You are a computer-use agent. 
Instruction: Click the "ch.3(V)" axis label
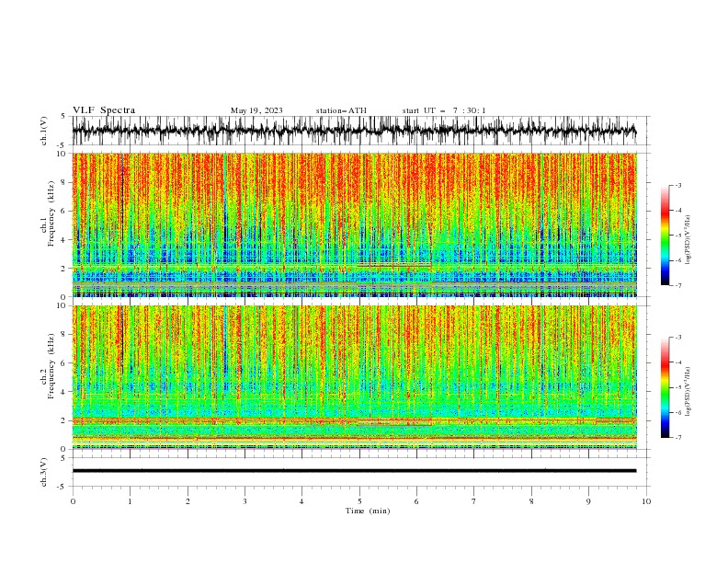44,472
